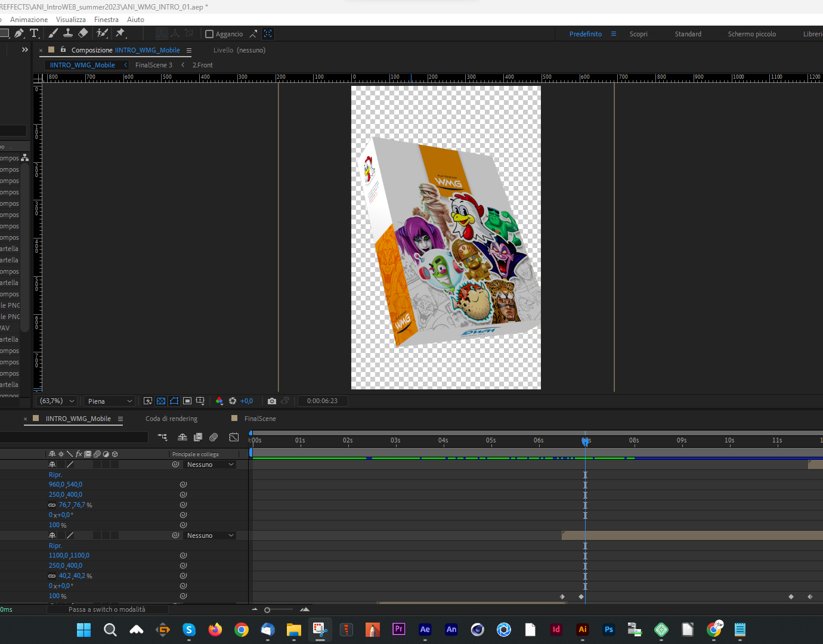823x644 pixels.
Task: Select the Puppet Pin tool
Action: pyautogui.click(x=120, y=33)
